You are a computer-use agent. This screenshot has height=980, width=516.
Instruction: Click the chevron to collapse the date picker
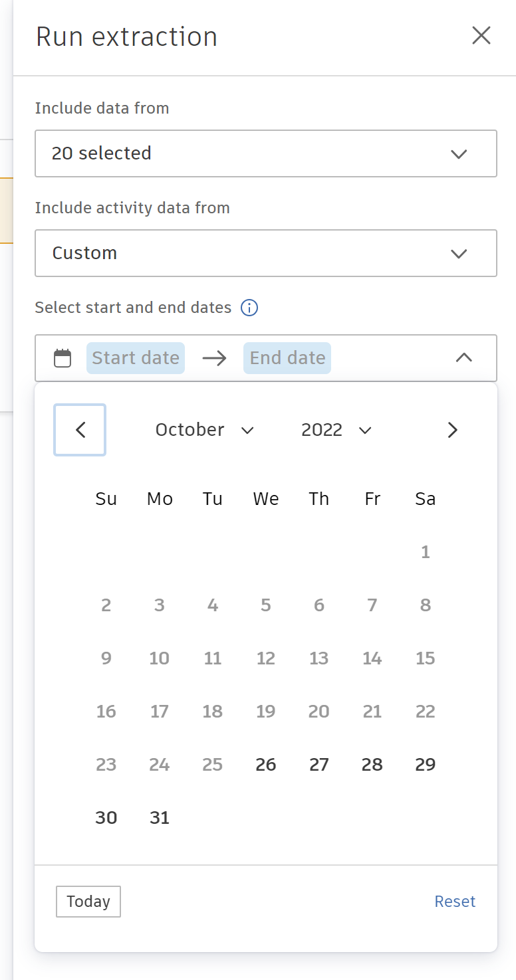463,357
